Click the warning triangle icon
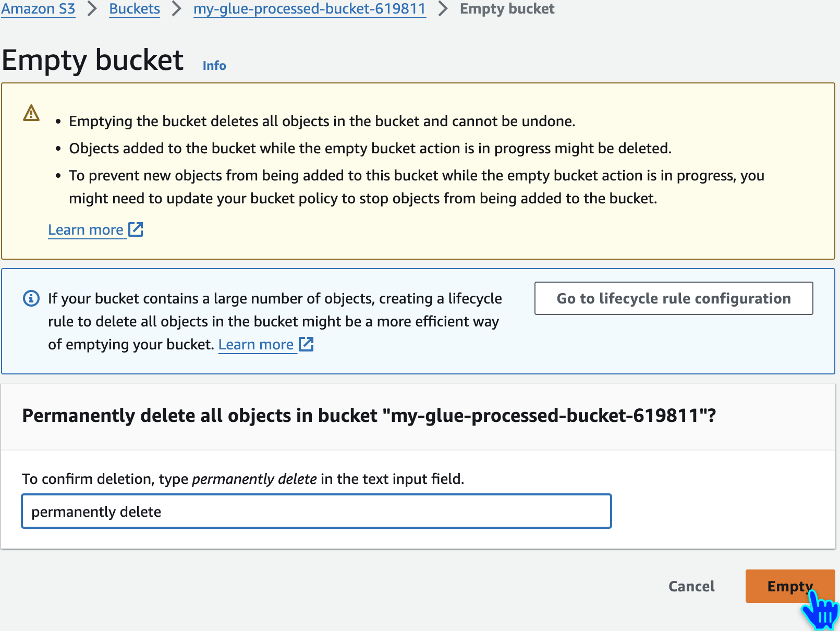Screen dimensions: 840x631 pyautogui.click(x=31, y=113)
